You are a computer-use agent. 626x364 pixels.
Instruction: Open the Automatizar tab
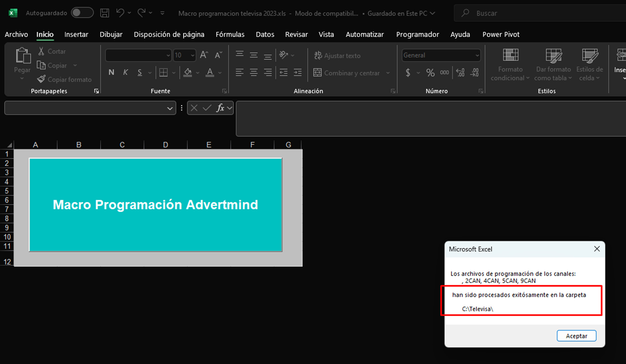pyautogui.click(x=364, y=34)
